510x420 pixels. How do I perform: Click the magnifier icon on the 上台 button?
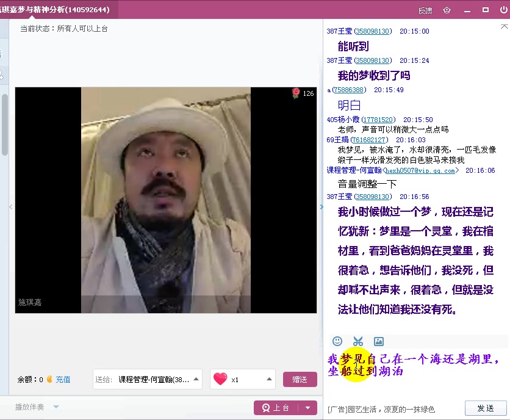[x=265, y=408]
